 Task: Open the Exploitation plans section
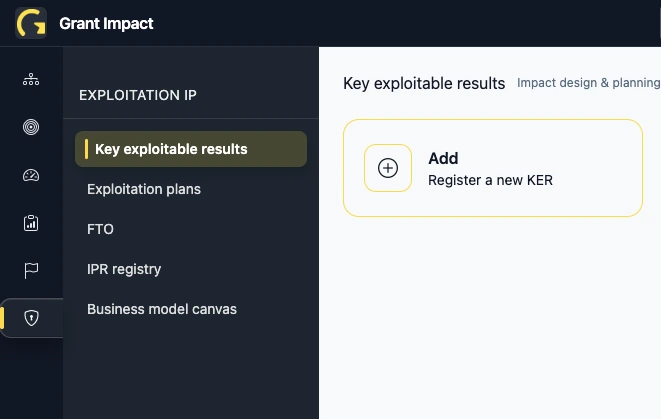[144, 189]
